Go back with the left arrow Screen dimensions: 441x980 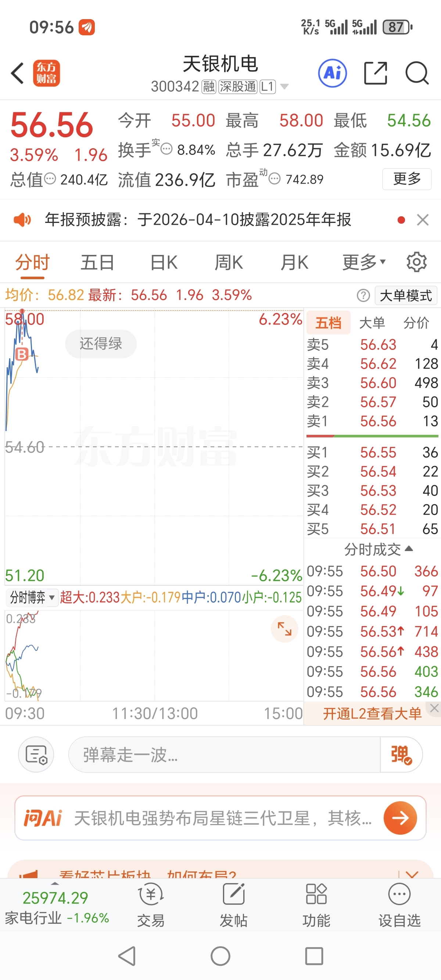pyautogui.click(x=18, y=73)
